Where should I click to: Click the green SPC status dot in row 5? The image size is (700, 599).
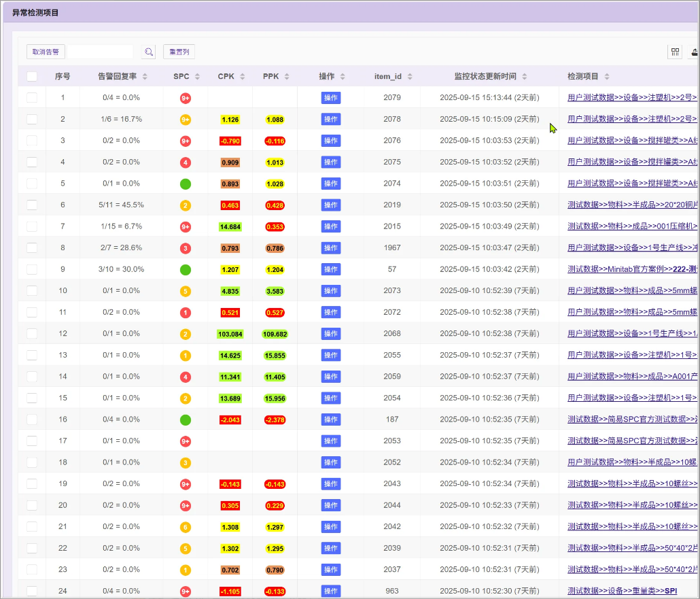point(186,184)
